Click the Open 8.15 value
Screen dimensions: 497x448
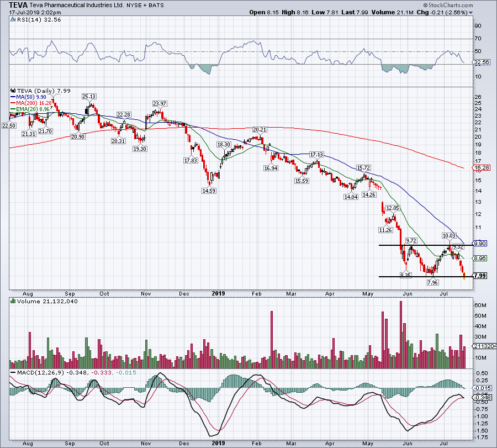[264, 12]
